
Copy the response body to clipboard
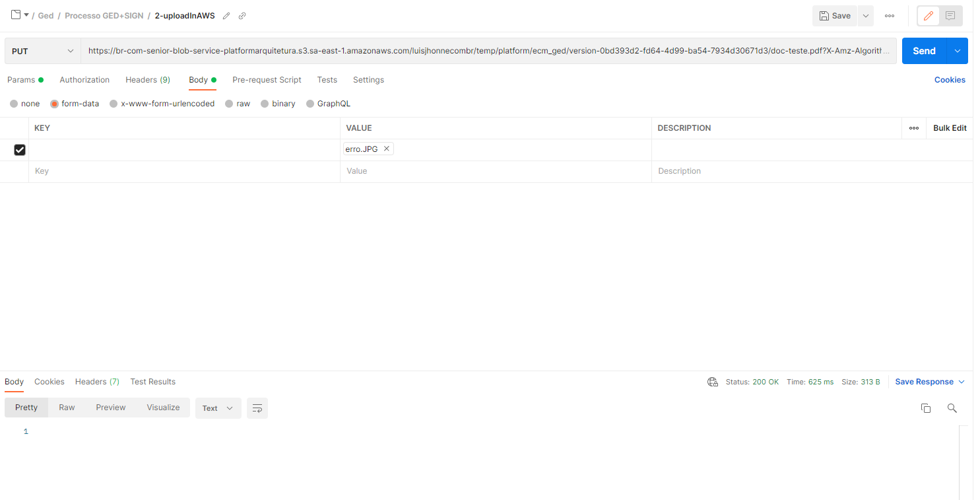click(926, 408)
